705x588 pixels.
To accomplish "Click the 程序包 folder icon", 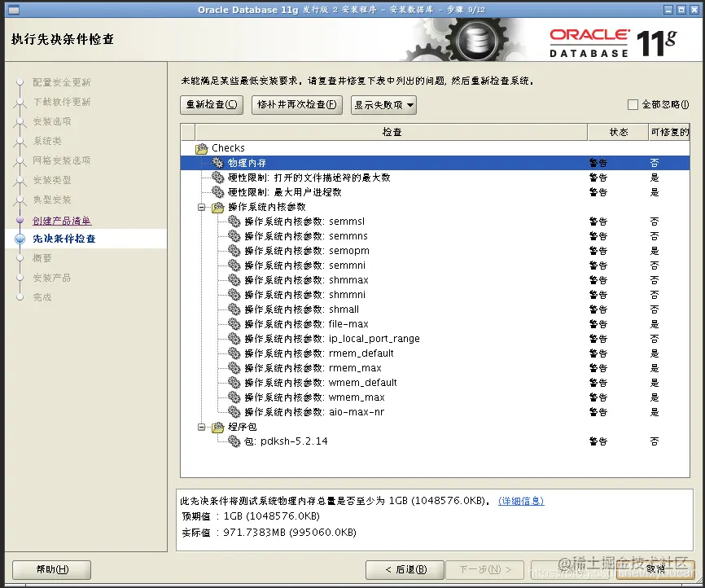I will pos(218,427).
